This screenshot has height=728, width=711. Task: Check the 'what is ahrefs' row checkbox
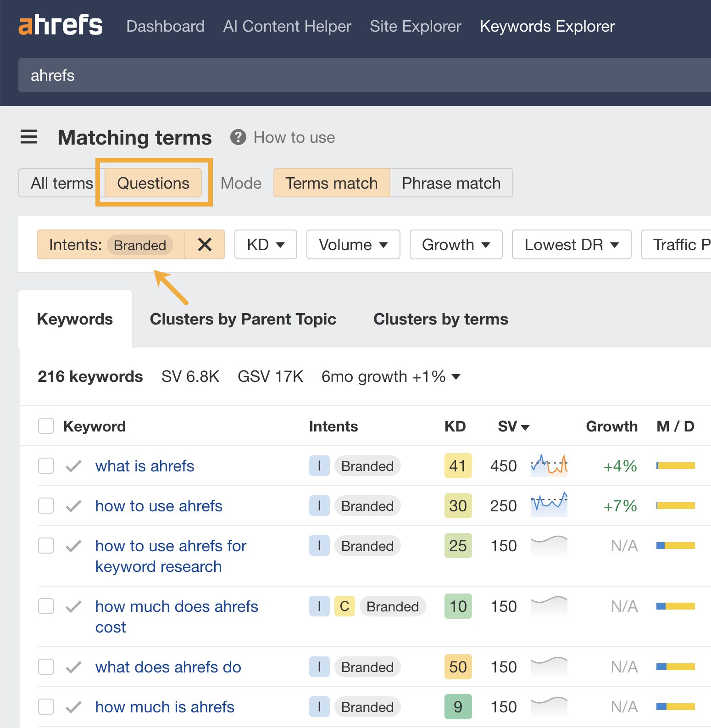pyautogui.click(x=46, y=466)
